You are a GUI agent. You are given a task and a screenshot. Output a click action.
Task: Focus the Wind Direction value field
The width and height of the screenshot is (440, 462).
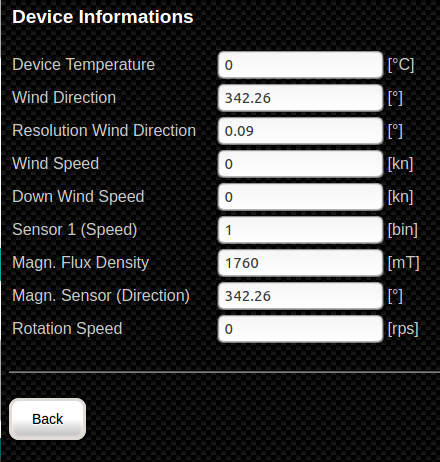(300, 98)
